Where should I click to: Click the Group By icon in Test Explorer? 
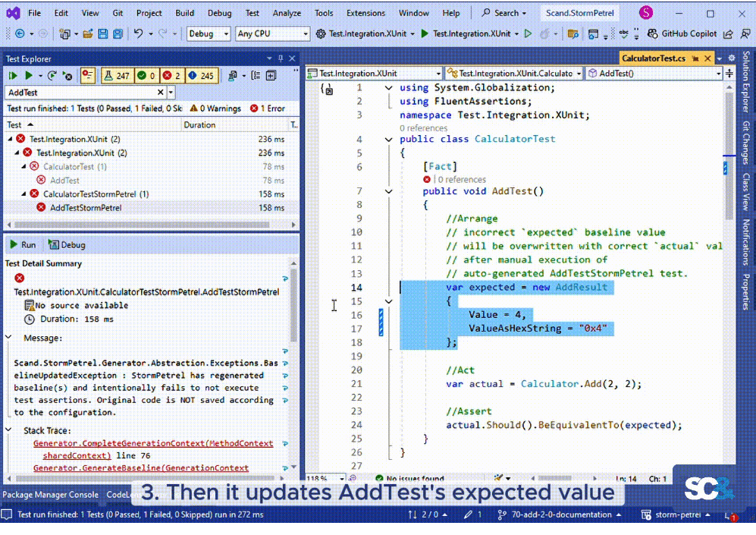point(256,76)
